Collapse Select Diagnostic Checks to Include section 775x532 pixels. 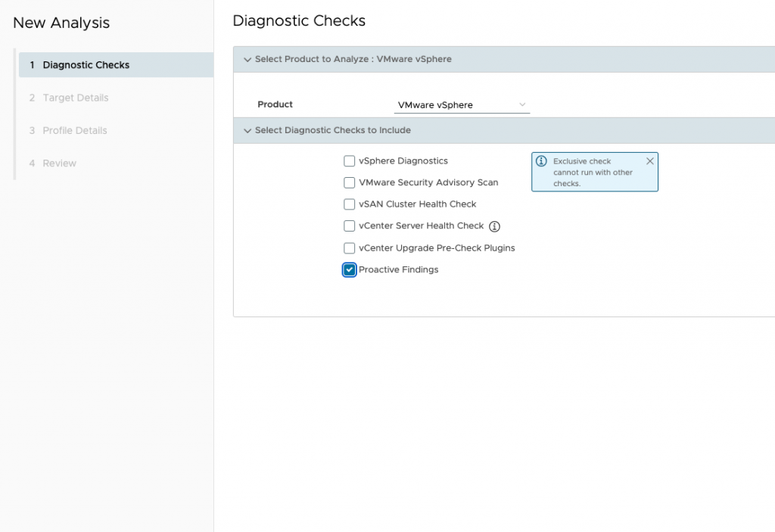247,130
